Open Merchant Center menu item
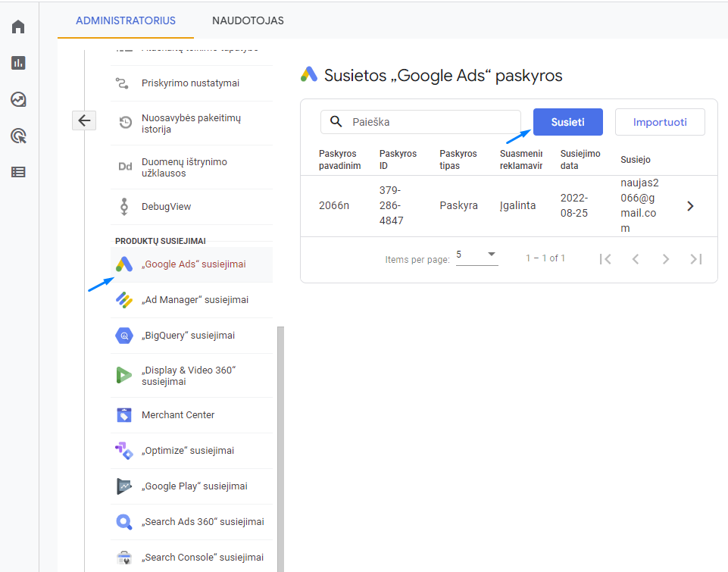 [192, 415]
